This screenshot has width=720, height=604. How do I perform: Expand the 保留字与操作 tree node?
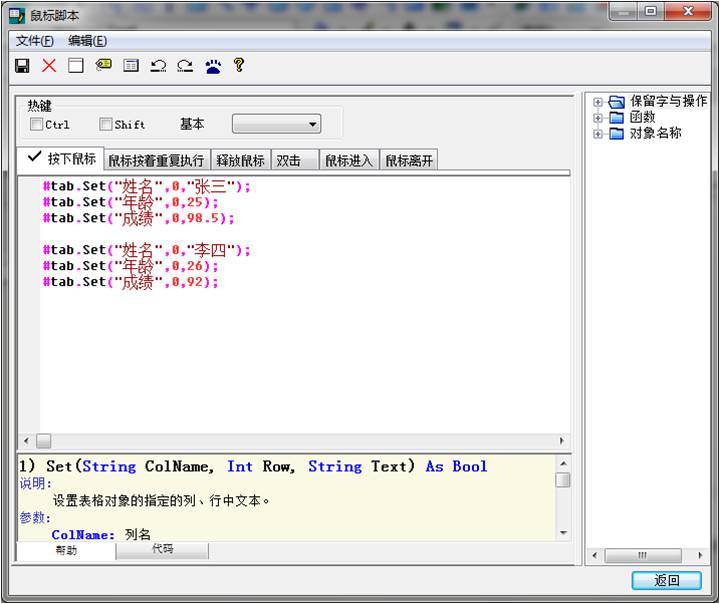click(598, 102)
